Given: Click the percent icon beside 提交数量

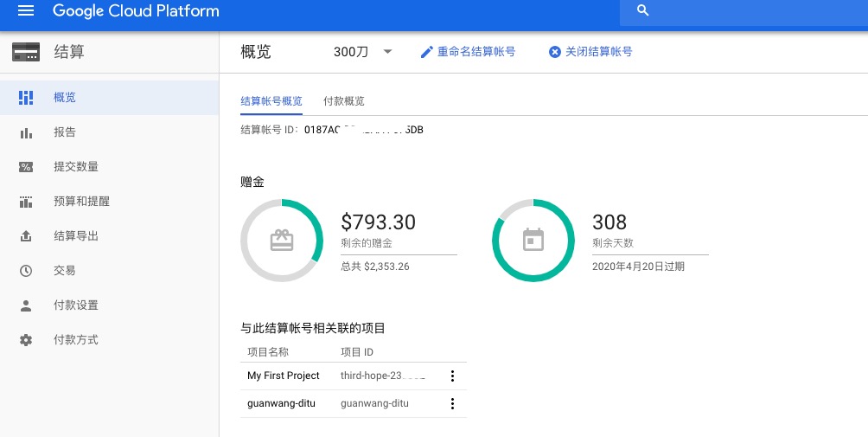Looking at the screenshot, I should click(x=26, y=167).
